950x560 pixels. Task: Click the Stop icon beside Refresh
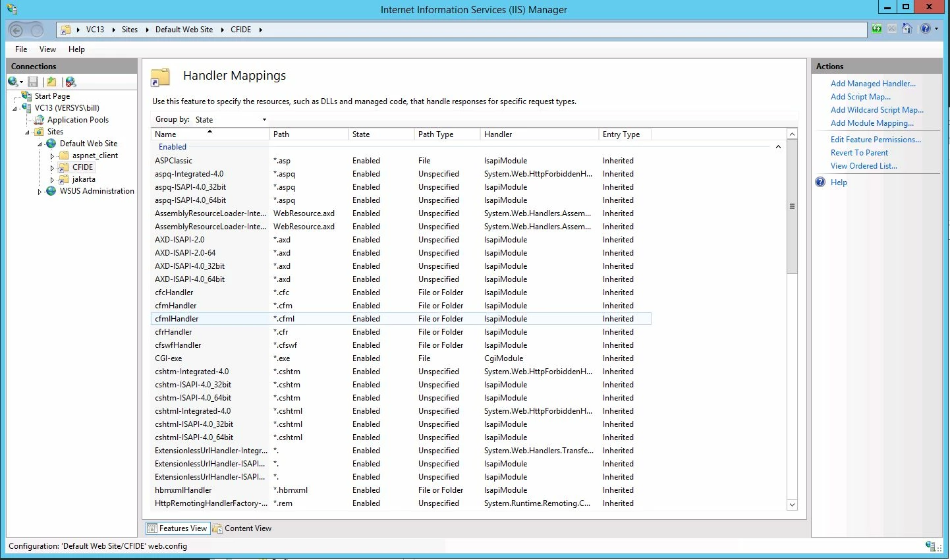pos(891,28)
